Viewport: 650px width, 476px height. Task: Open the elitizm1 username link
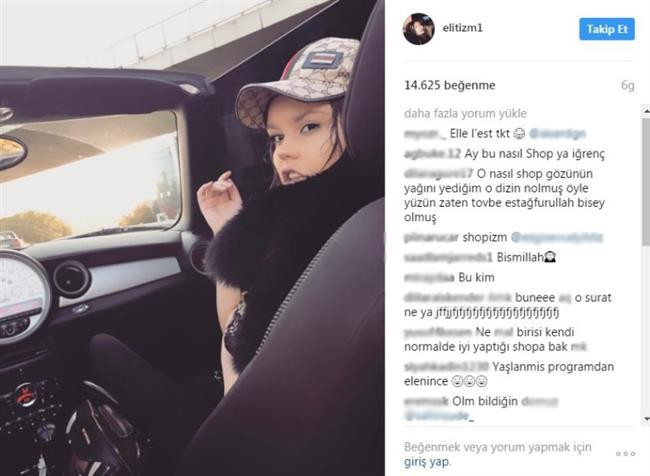pos(462,28)
